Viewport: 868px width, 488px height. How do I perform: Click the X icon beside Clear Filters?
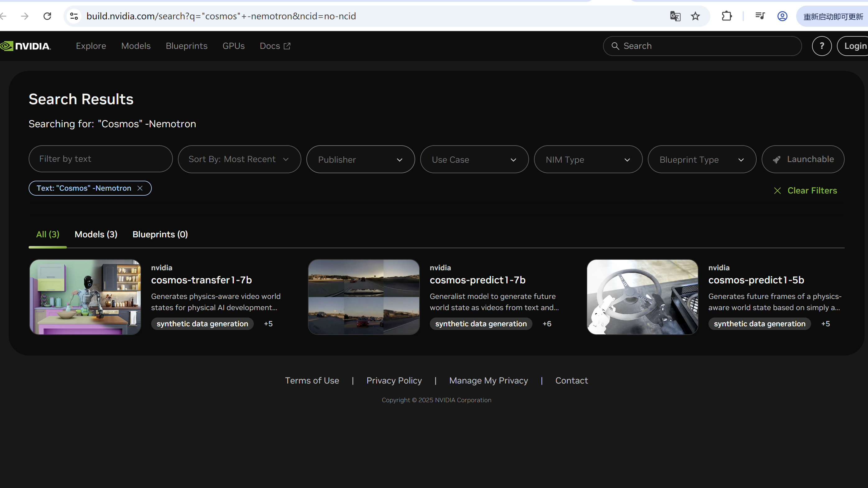tap(777, 191)
